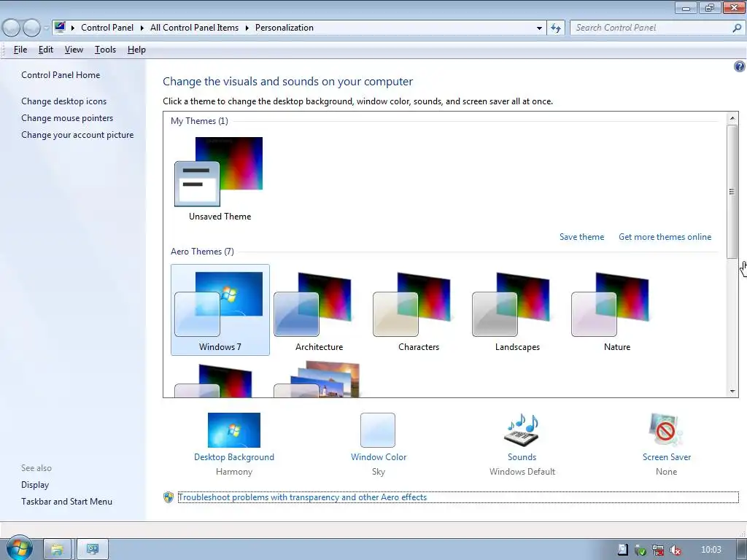The height and width of the screenshot is (560, 747).
Task: Apply the Nature theme
Action: pos(616,309)
